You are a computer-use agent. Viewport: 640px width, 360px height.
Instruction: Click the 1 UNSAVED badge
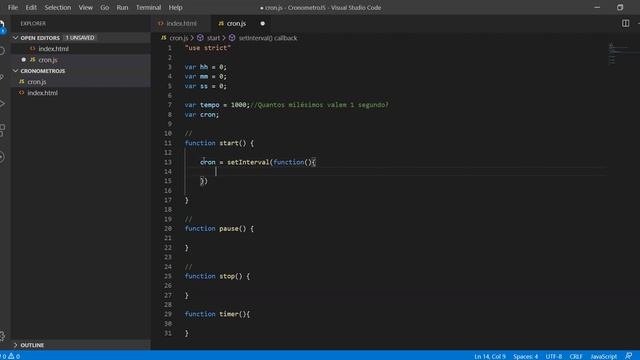tap(80, 38)
